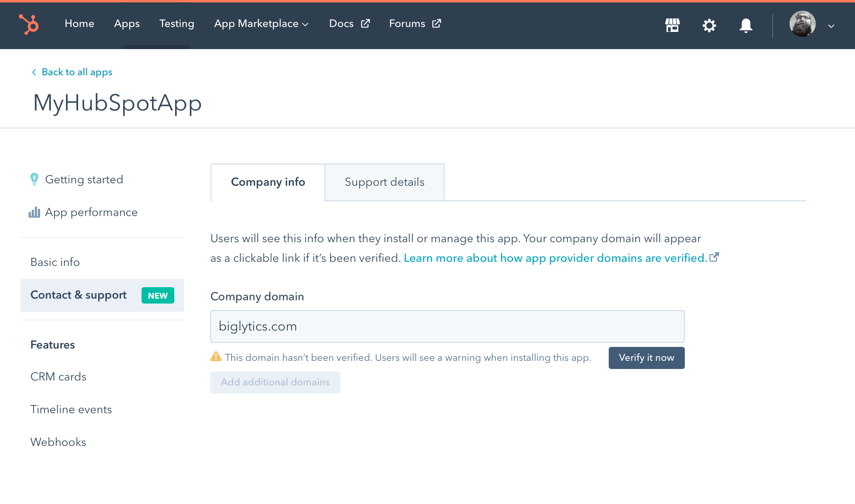Click the App performance bar chart icon
Viewport: 855px width, 504px height.
coord(34,212)
